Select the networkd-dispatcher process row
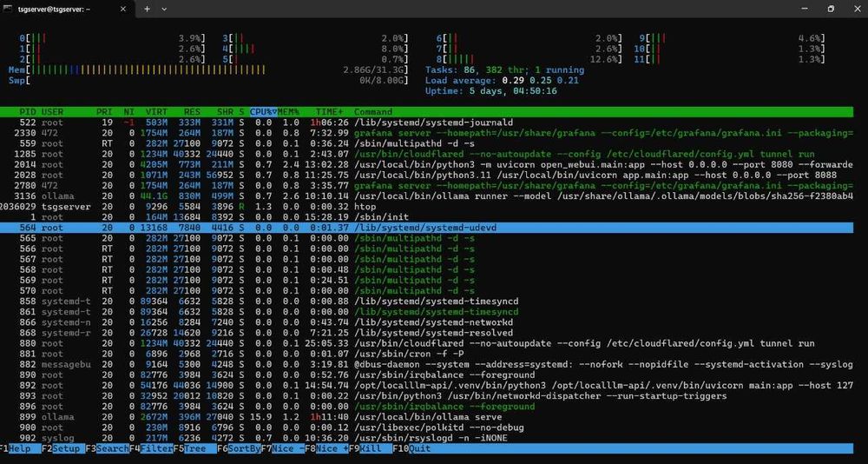The height and width of the screenshot is (464, 868). coord(426,396)
